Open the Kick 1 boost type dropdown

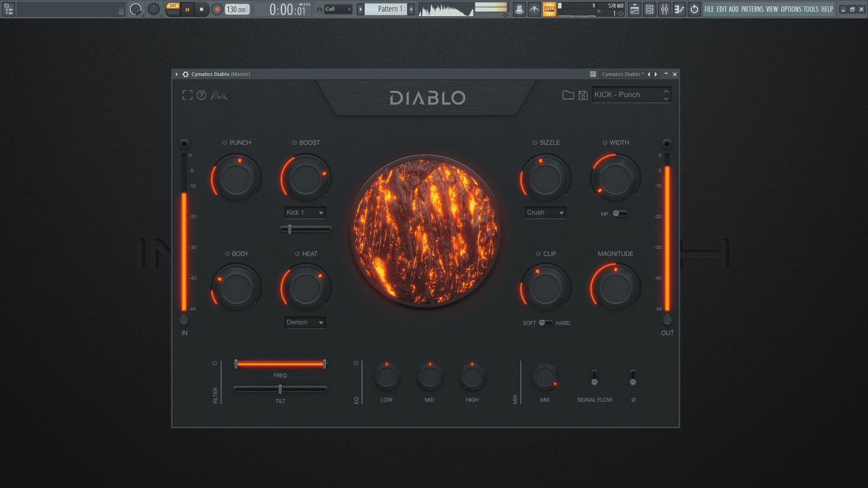(305, 212)
